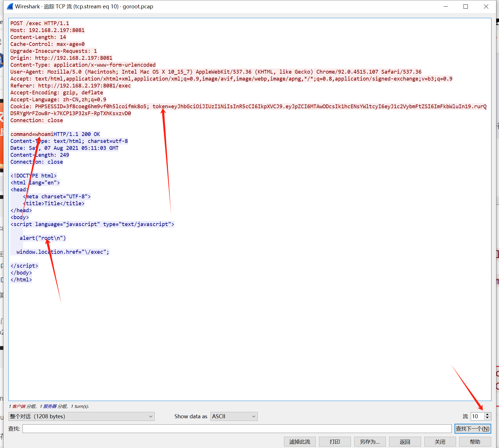Viewport: 499px width, 448px height.
Task: Select the <html lang="en"> line
Action: coord(35,183)
